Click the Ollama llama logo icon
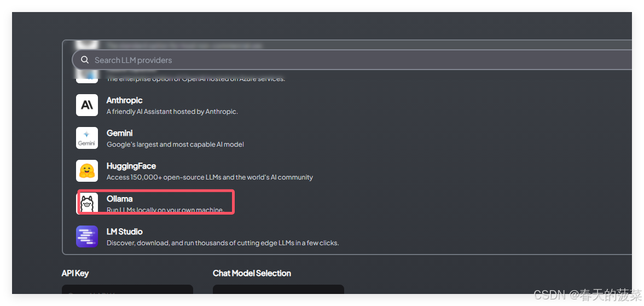Viewport: 644px width, 306px height. (87, 203)
